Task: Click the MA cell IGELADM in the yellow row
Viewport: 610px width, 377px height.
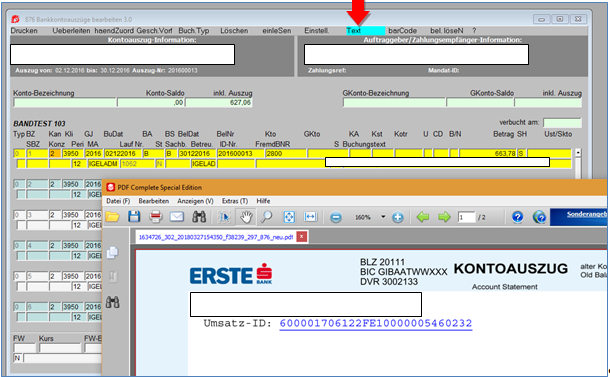Action: click(x=103, y=164)
